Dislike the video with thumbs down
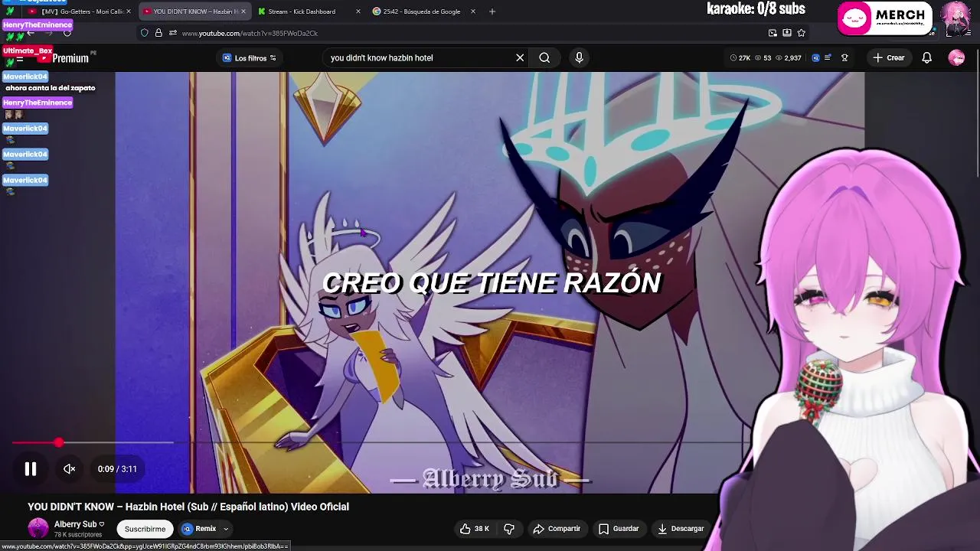This screenshot has width=980, height=551. coord(509,529)
